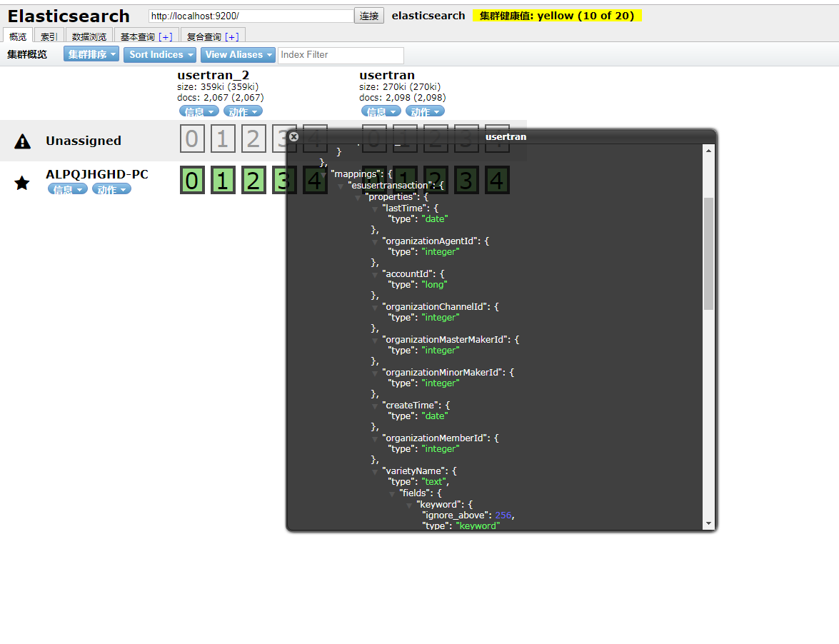Screen dimensions: 839x644
Task: Click the 256 ignore_above value
Action: tap(503, 515)
